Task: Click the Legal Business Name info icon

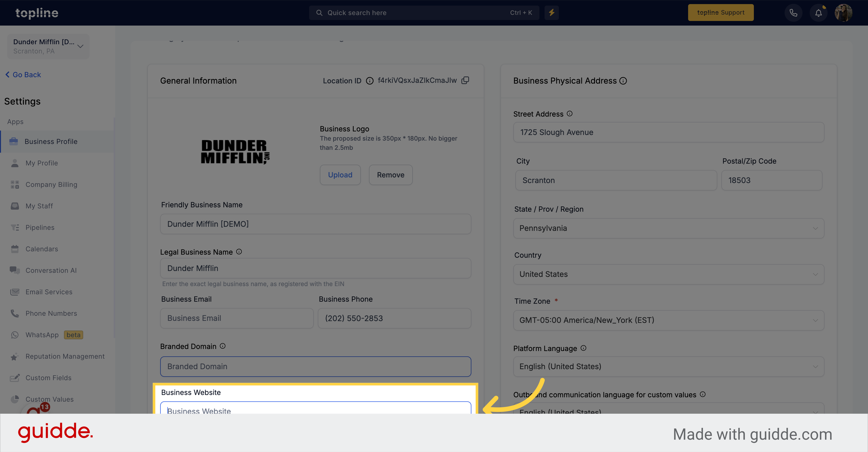Action: pyautogui.click(x=239, y=252)
